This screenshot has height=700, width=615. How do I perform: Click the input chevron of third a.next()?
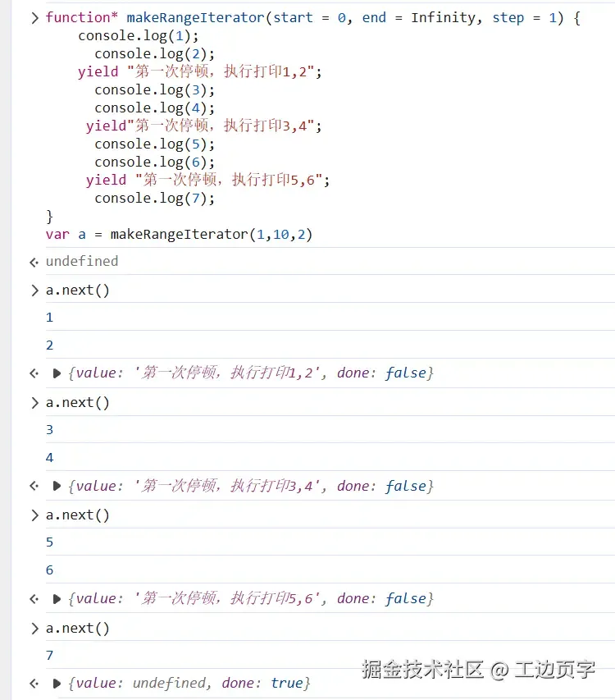coord(34,515)
